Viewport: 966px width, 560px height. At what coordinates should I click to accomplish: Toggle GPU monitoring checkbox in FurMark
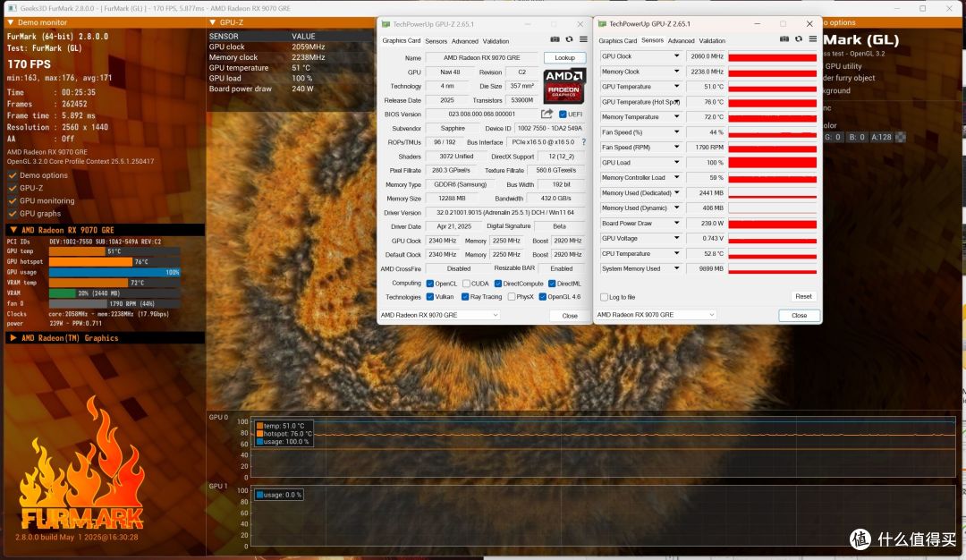[x=13, y=201]
